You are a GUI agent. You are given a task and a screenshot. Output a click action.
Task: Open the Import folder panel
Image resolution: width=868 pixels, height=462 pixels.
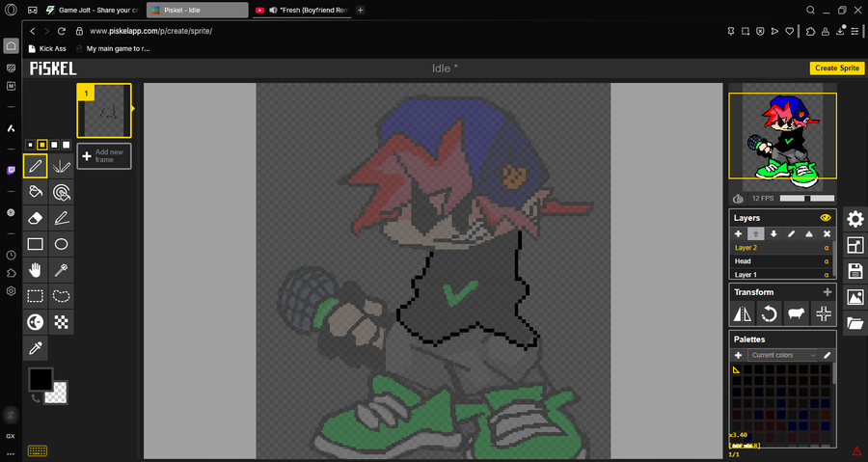click(x=855, y=323)
